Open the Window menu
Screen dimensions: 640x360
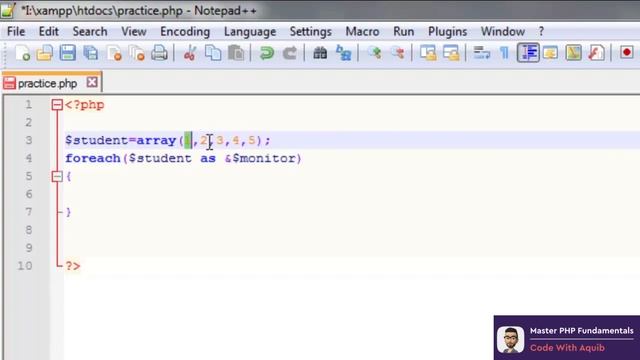(502, 31)
